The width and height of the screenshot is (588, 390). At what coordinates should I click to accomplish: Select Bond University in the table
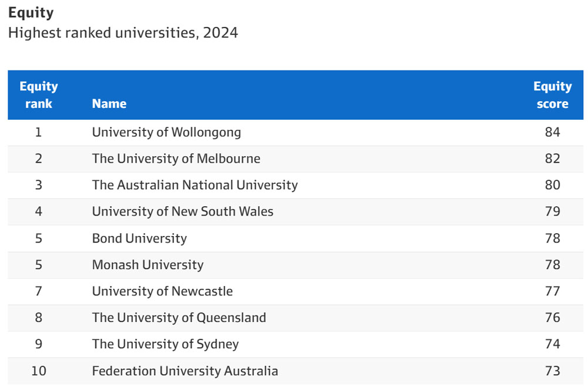click(139, 238)
